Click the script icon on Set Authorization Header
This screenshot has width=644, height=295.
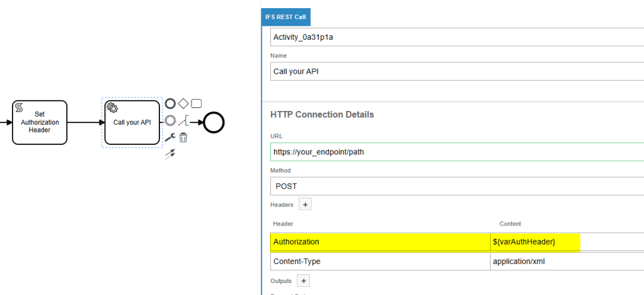tap(20, 108)
